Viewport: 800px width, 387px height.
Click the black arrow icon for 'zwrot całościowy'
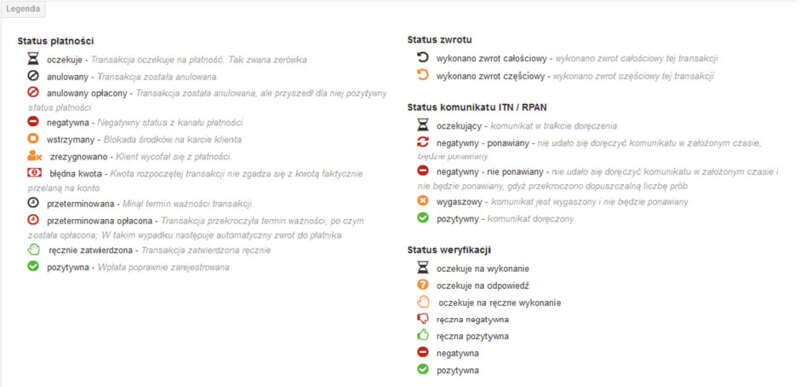[x=423, y=57]
